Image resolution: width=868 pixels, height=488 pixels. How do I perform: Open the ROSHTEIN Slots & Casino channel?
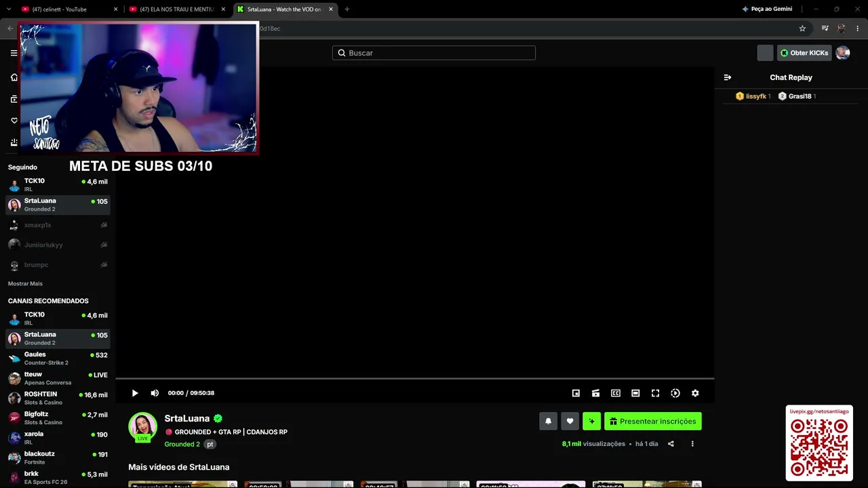[x=58, y=398]
